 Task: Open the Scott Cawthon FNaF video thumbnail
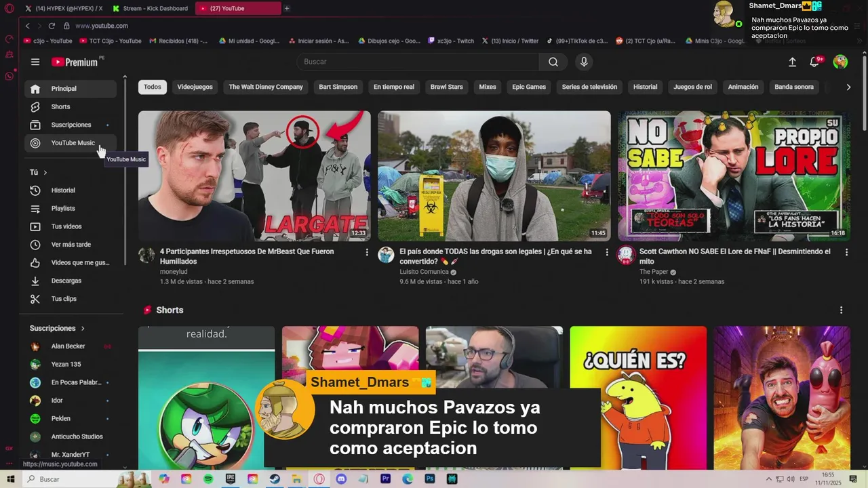734,176
